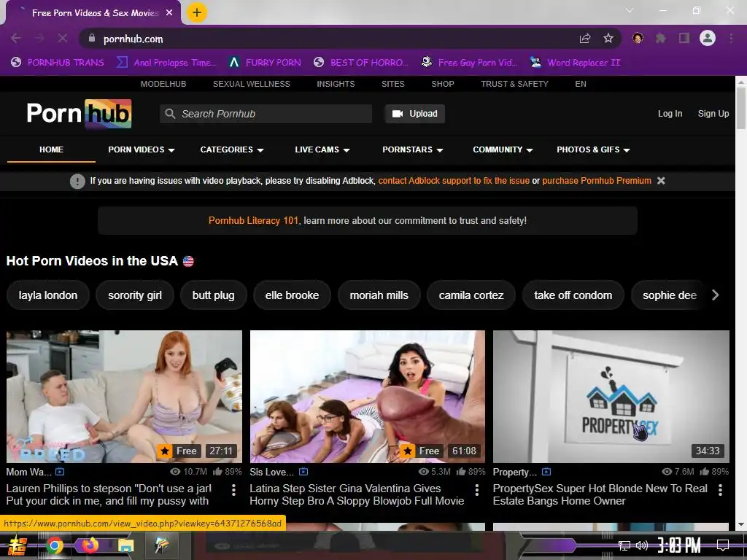
Task: Open options menu for the 34:33 video
Action: (x=720, y=490)
